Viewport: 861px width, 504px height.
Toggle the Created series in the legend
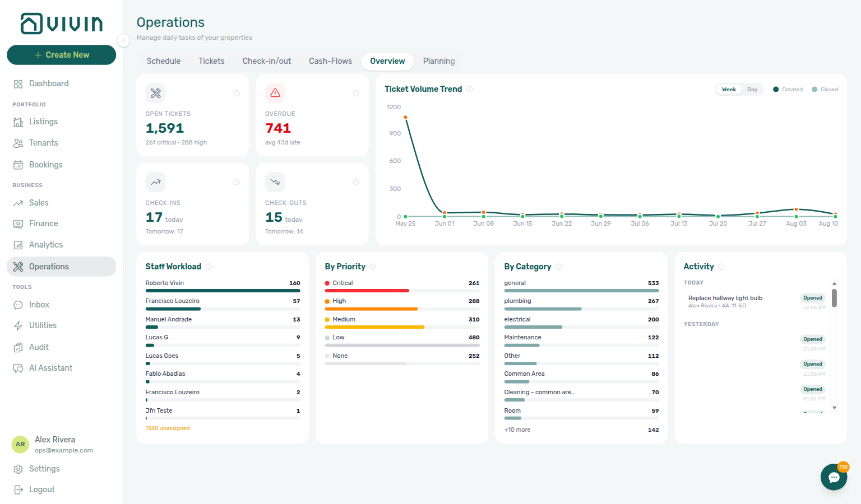(x=788, y=90)
